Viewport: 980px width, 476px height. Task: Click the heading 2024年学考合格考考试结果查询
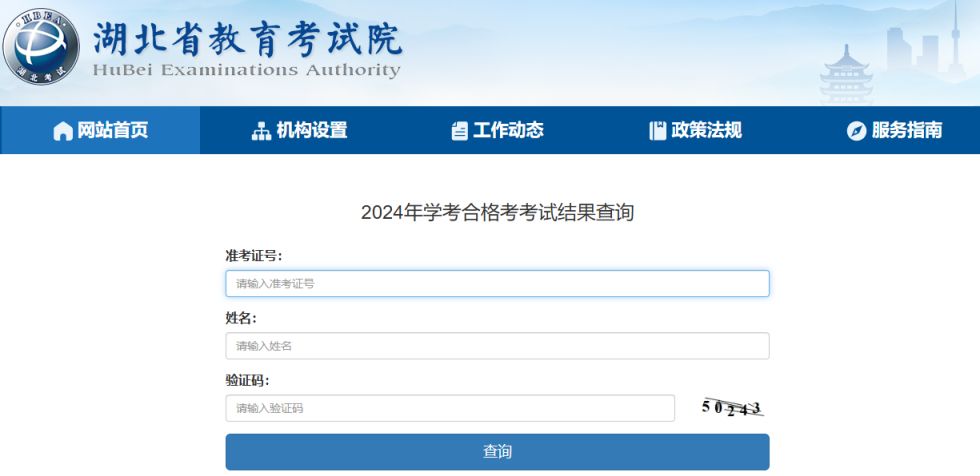(498, 212)
